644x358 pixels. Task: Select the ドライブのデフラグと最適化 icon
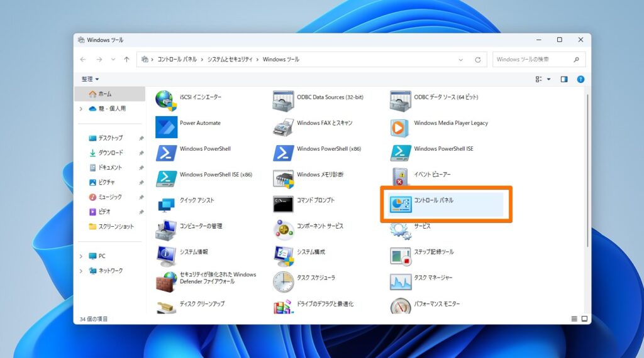pos(284,306)
